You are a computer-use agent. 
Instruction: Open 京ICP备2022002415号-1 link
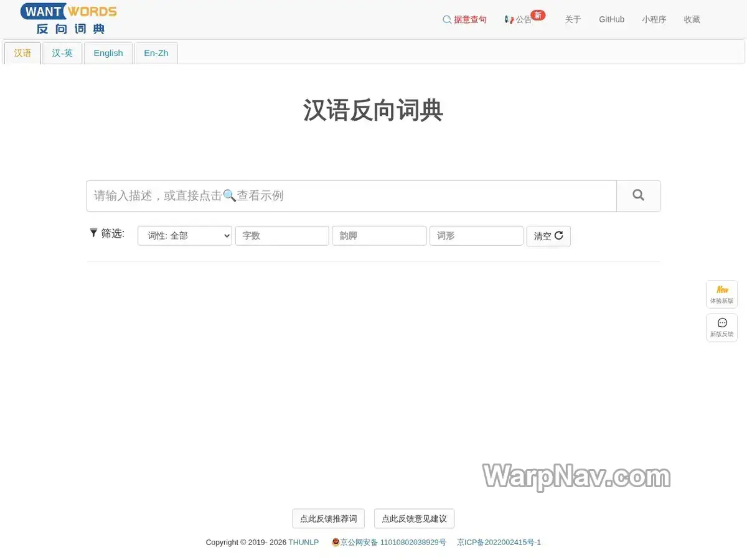click(499, 543)
